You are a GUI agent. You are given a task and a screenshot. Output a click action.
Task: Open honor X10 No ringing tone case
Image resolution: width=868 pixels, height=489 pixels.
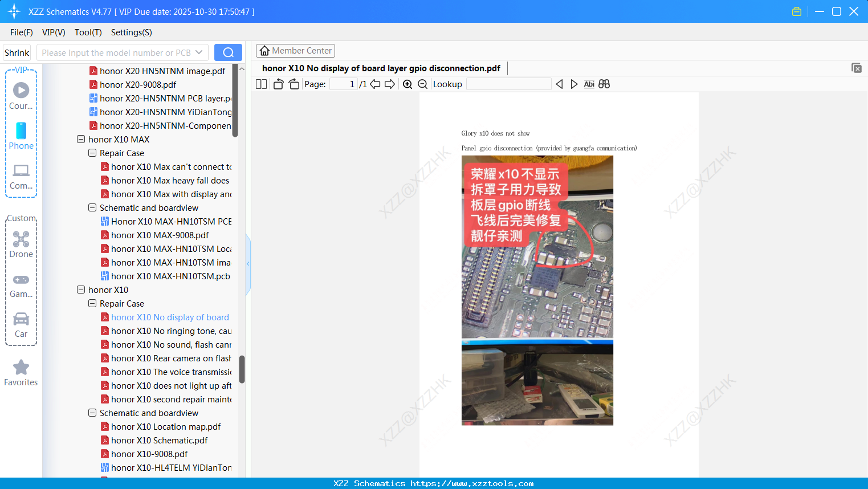point(166,331)
